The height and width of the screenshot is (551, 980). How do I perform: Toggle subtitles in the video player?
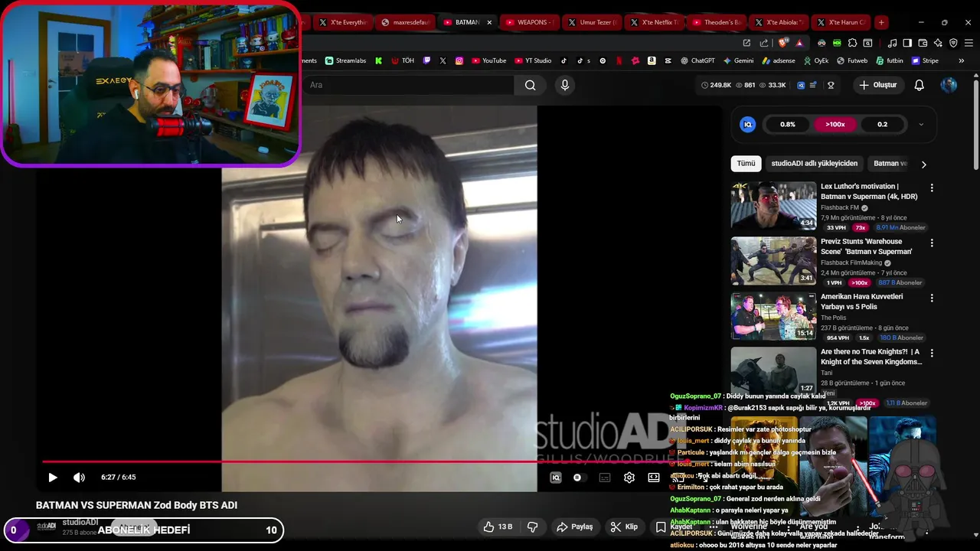click(605, 478)
